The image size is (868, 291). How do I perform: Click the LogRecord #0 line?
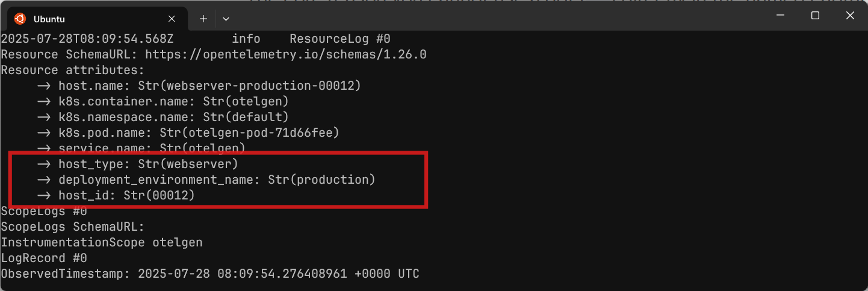[x=44, y=258]
